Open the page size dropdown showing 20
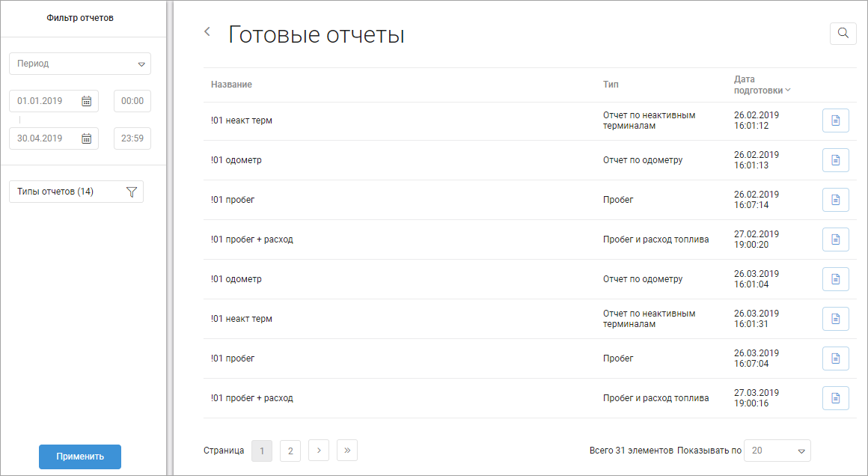868x476 pixels. pyautogui.click(x=777, y=451)
